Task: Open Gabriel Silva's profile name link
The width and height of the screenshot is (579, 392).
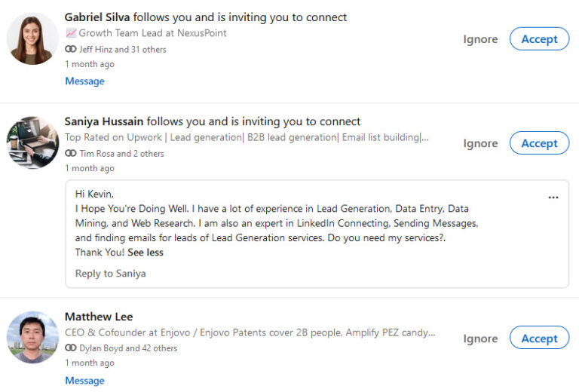Action: click(x=97, y=17)
